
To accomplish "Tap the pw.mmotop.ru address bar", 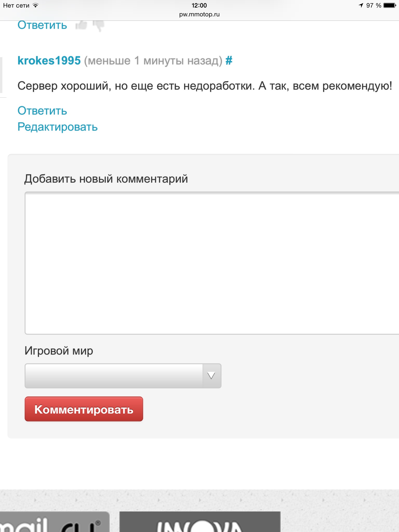I will click(199, 15).
